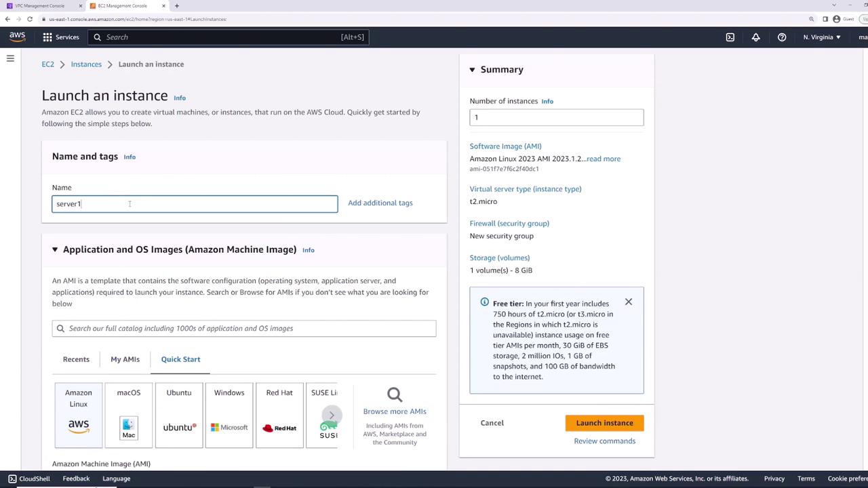This screenshot has width=868, height=488.
Task: Open a new browser tab
Action: [177, 6]
